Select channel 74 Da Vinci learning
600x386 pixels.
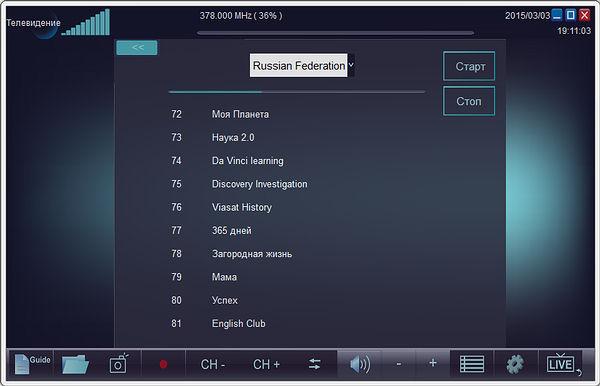[x=228, y=161]
